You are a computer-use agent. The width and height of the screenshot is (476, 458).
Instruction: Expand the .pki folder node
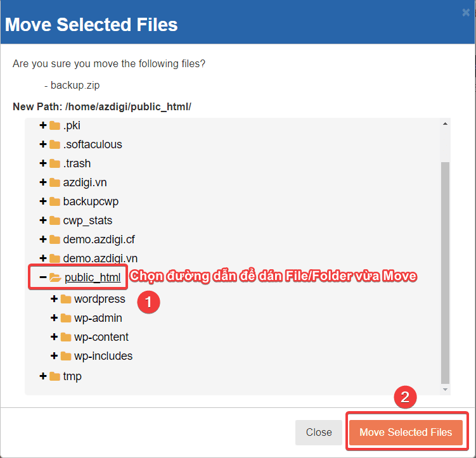point(43,125)
